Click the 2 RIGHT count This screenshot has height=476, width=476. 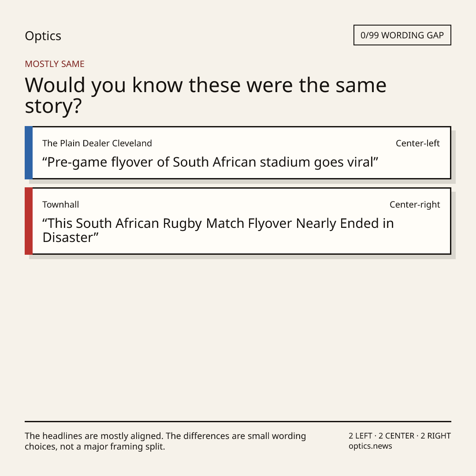point(435,436)
